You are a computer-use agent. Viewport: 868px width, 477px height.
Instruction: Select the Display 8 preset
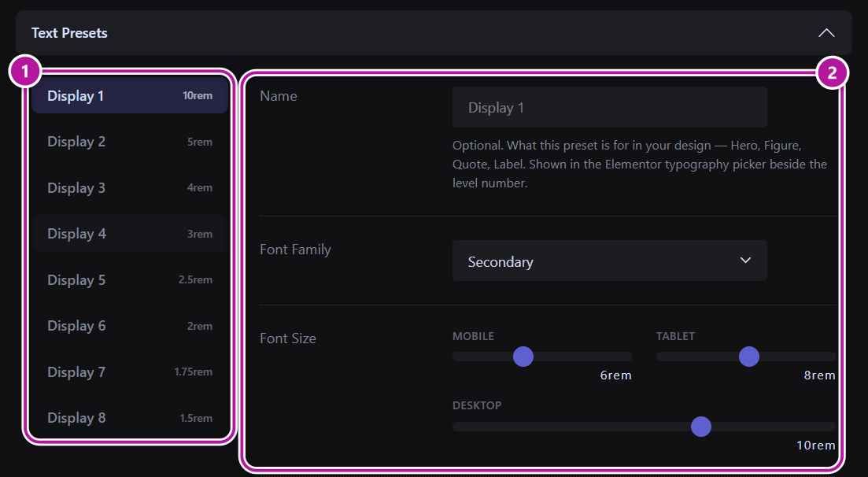tap(130, 418)
